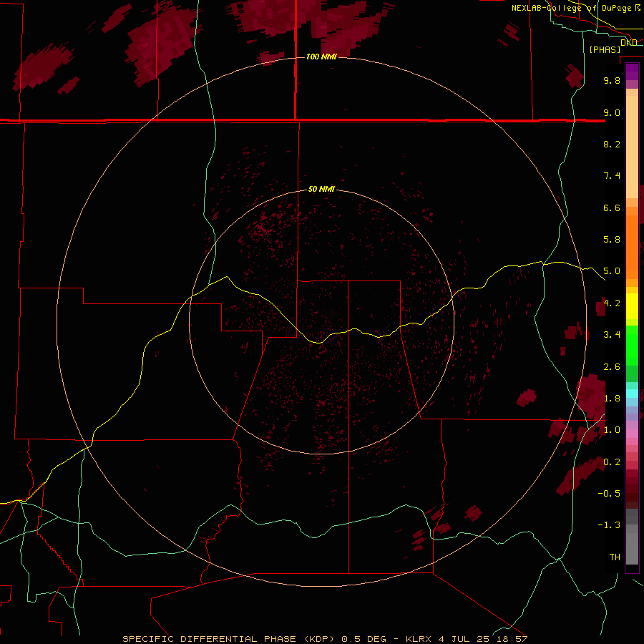Image resolution: width=644 pixels, height=644 pixels.
Task: Click the 4.2 scale value
Action: point(612,303)
